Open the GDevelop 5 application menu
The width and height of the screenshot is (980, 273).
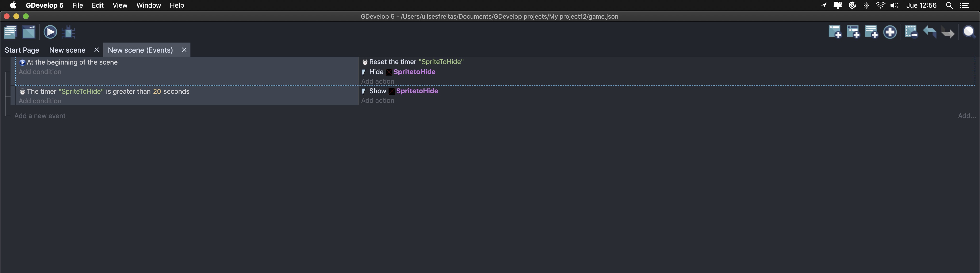pos(45,5)
